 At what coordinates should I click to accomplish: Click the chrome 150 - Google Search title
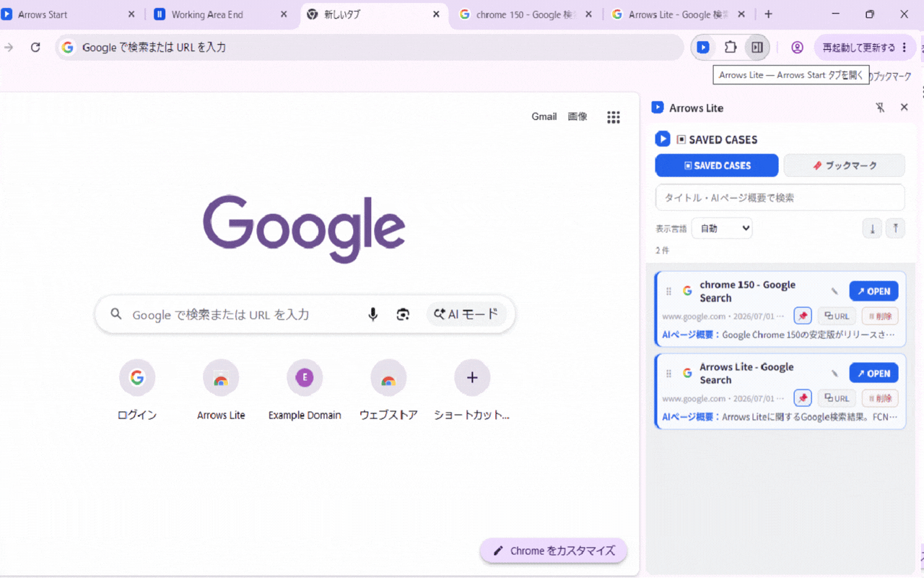pyautogui.click(x=747, y=291)
